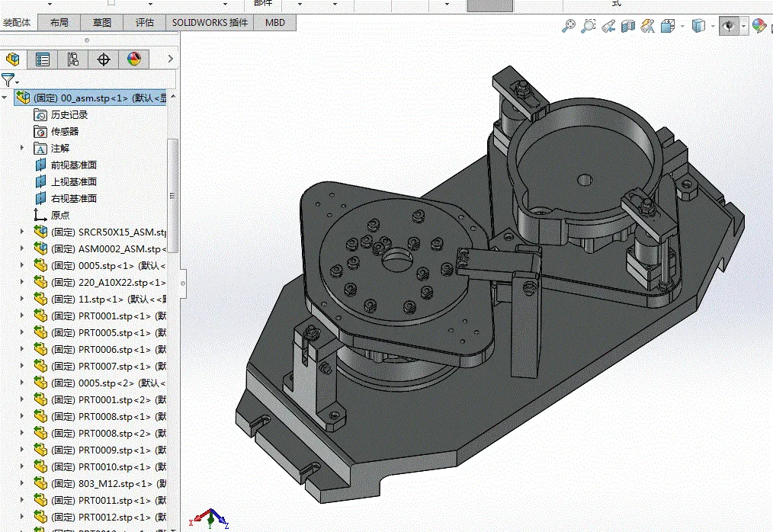Collapse the 00_asm.stp root node
This screenshot has width=773, height=532.
tap(5, 98)
